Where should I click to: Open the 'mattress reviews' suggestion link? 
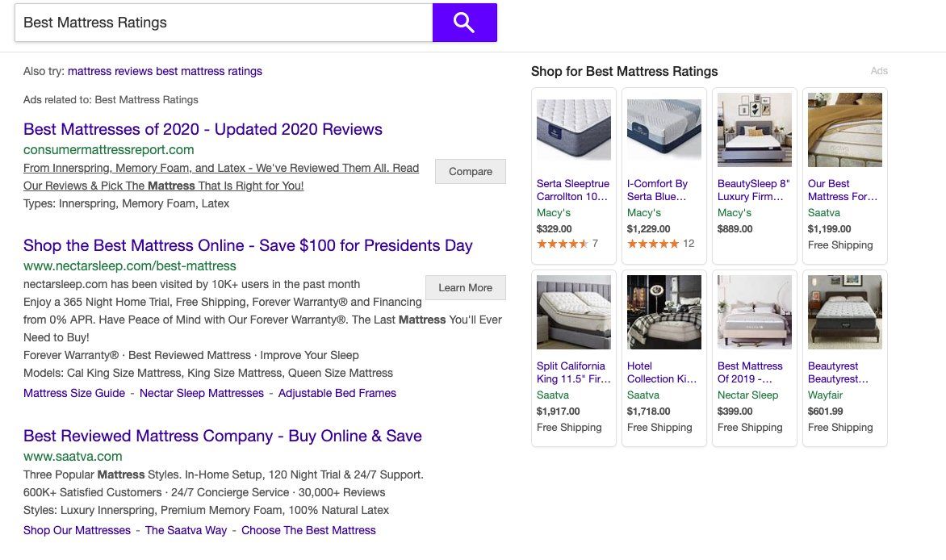pyautogui.click(x=110, y=71)
